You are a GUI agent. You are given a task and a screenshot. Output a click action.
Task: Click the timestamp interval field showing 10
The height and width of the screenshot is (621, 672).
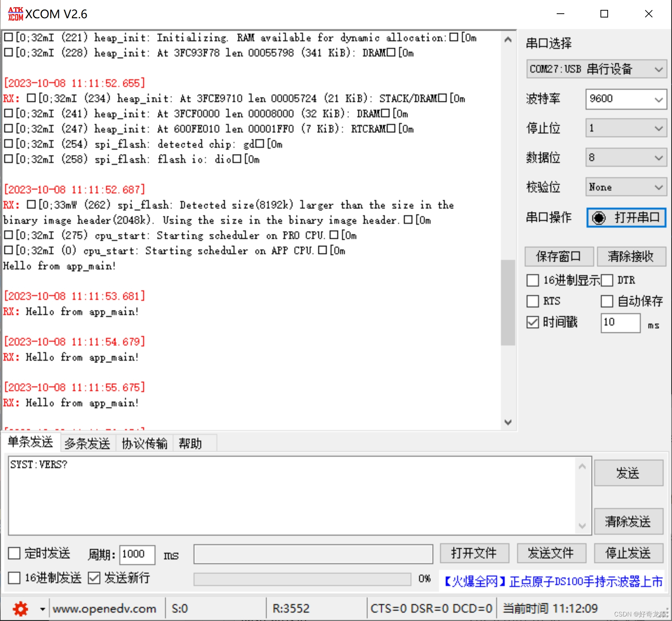pos(620,323)
